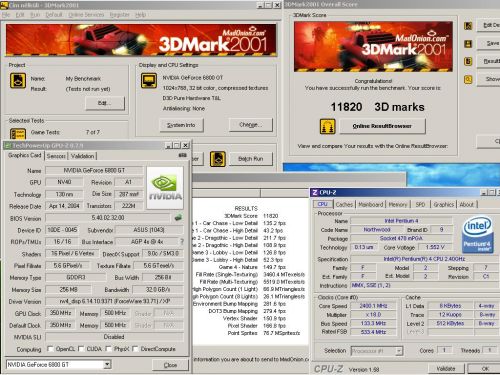This screenshot has width=500, height=375.
Task: Click the GPU-Z screenshot camera icon
Action: [183, 155]
